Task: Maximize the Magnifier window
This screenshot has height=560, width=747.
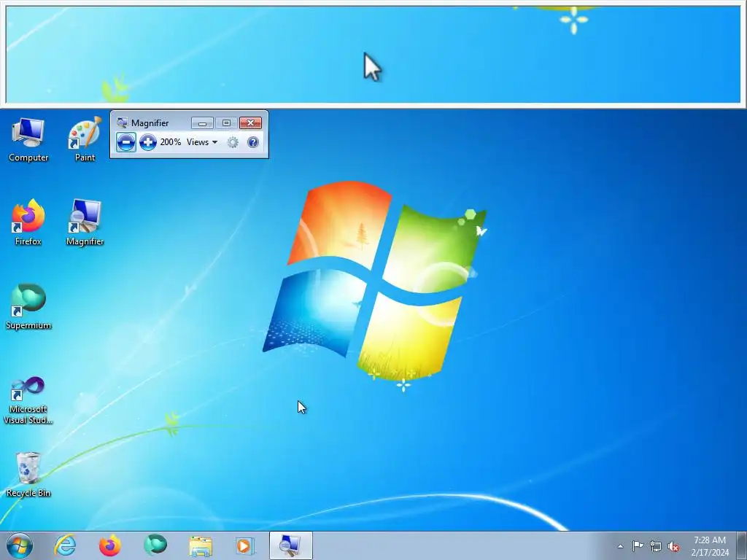Action: point(226,123)
